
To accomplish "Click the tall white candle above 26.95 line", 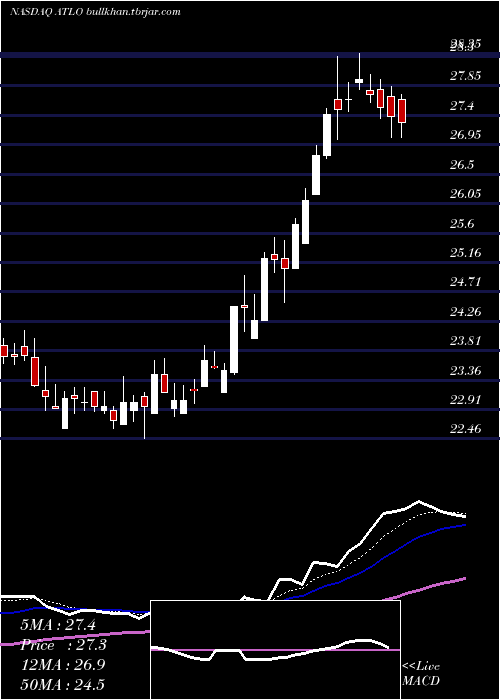I will pyautogui.click(x=327, y=135).
